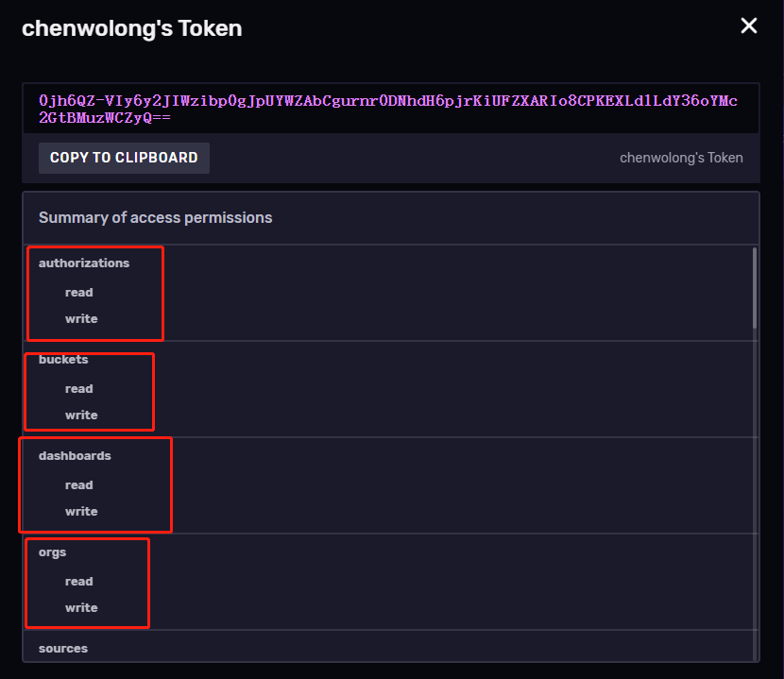Click the token string text
The width and height of the screenshot is (784, 679).
387,109
